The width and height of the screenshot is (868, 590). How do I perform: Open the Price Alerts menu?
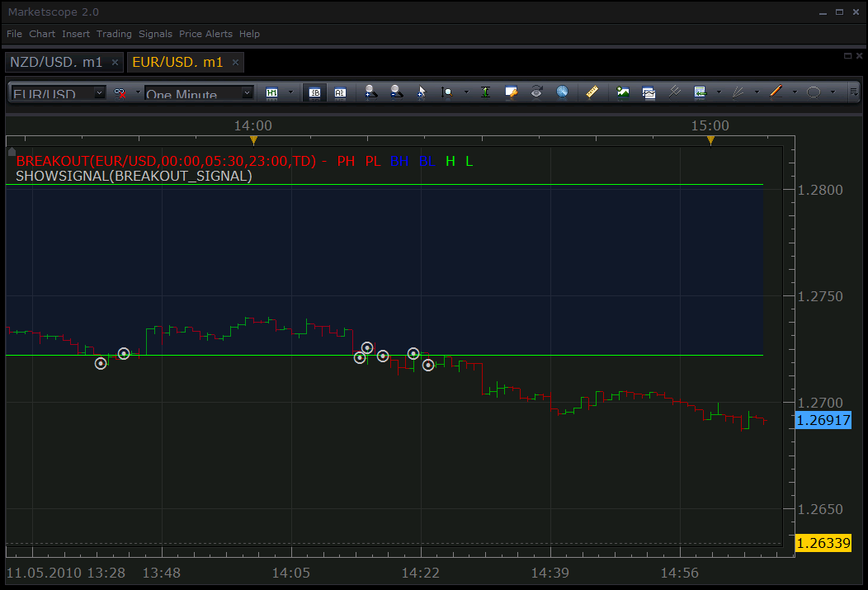[x=206, y=34]
